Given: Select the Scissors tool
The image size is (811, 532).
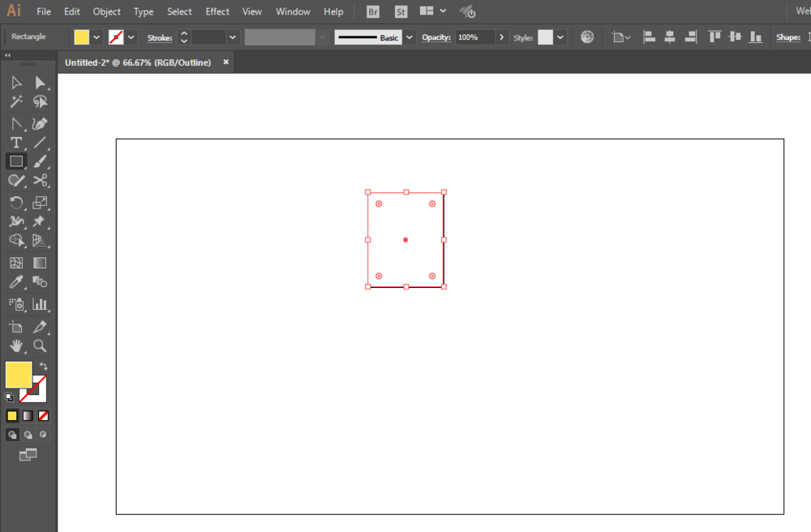Looking at the screenshot, I should click(40, 180).
